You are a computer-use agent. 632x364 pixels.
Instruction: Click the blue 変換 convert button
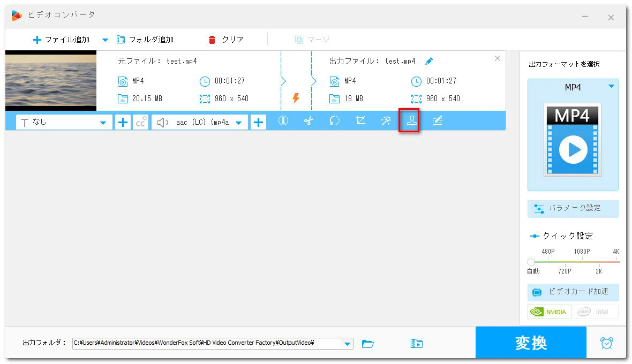[531, 343]
